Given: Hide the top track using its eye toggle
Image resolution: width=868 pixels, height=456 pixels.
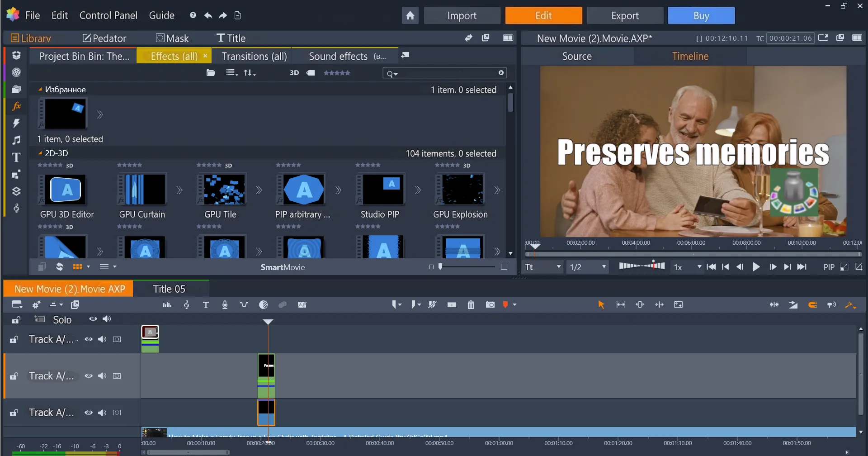Looking at the screenshot, I should pyautogui.click(x=89, y=339).
